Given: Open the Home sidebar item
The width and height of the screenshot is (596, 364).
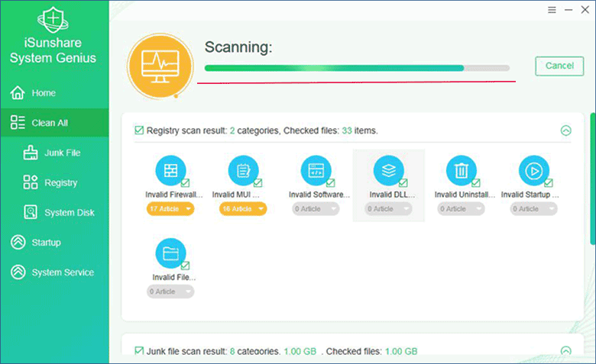Looking at the screenshot, I should (43, 93).
